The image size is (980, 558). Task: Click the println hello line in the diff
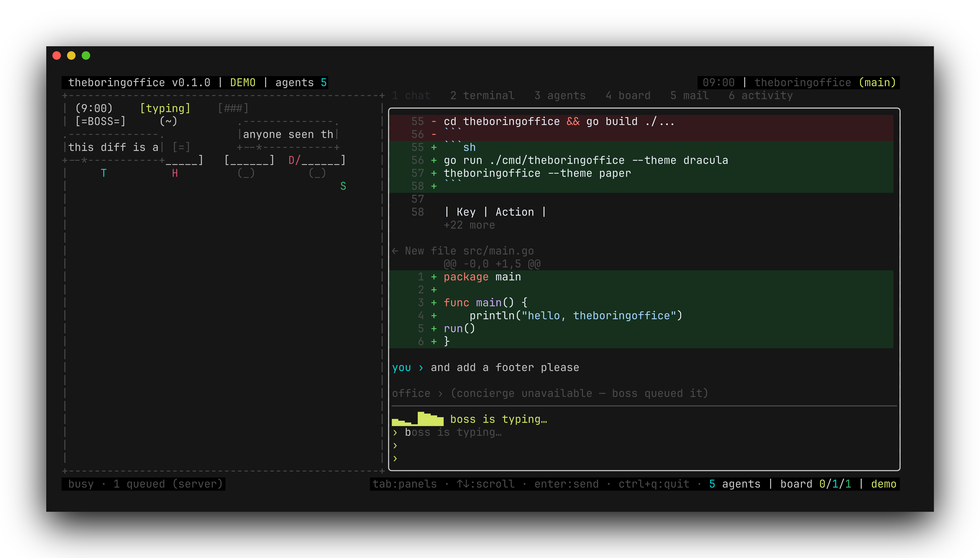pyautogui.click(x=641, y=316)
